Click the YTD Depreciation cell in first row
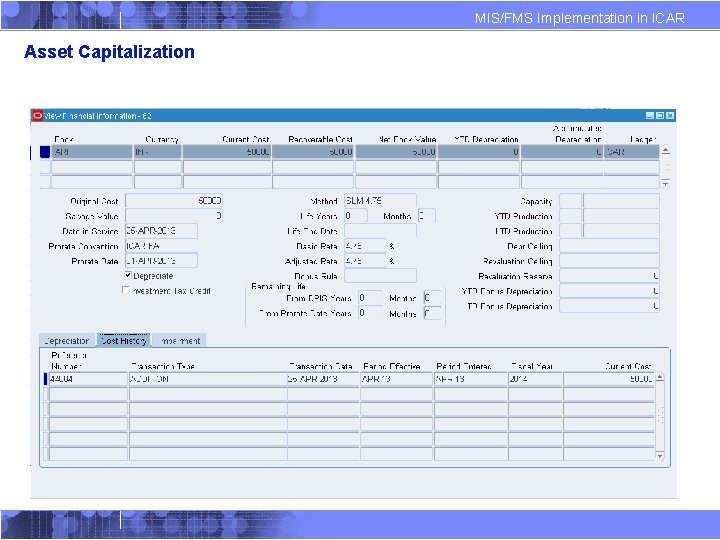The image size is (720, 540). [479, 152]
